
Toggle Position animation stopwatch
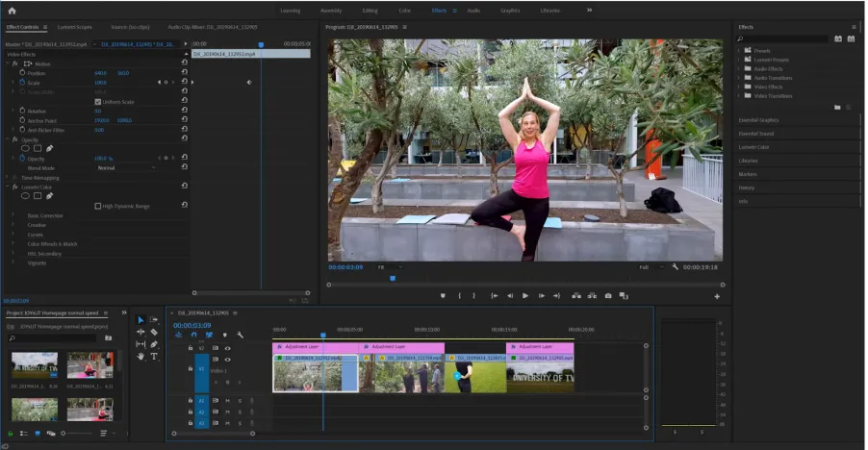pyautogui.click(x=22, y=73)
